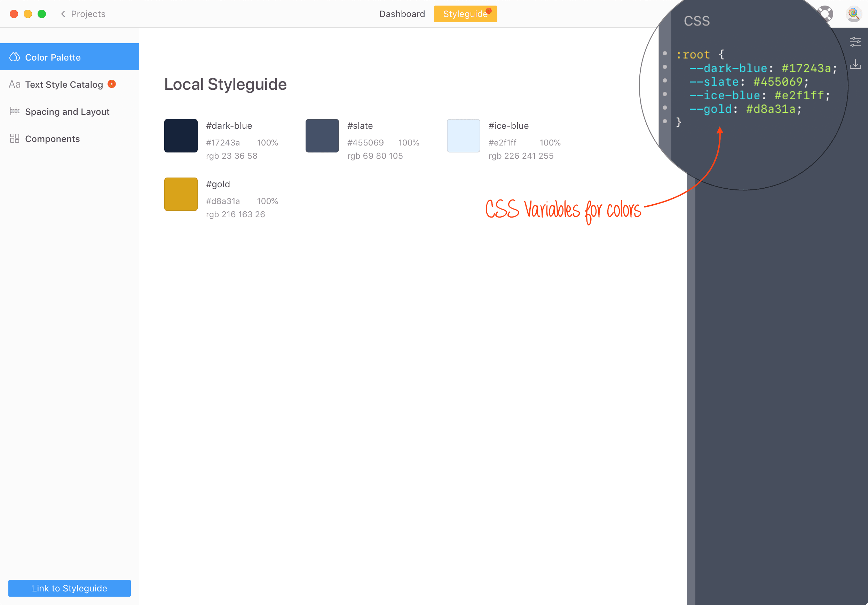Close the window with the red button
This screenshot has width=868, height=605.
[x=14, y=14]
